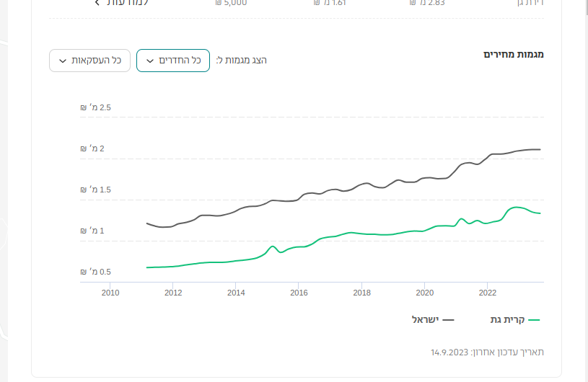Click the green "קרית גת" legend color marker
This screenshot has width=588, height=382.
click(534, 319)
